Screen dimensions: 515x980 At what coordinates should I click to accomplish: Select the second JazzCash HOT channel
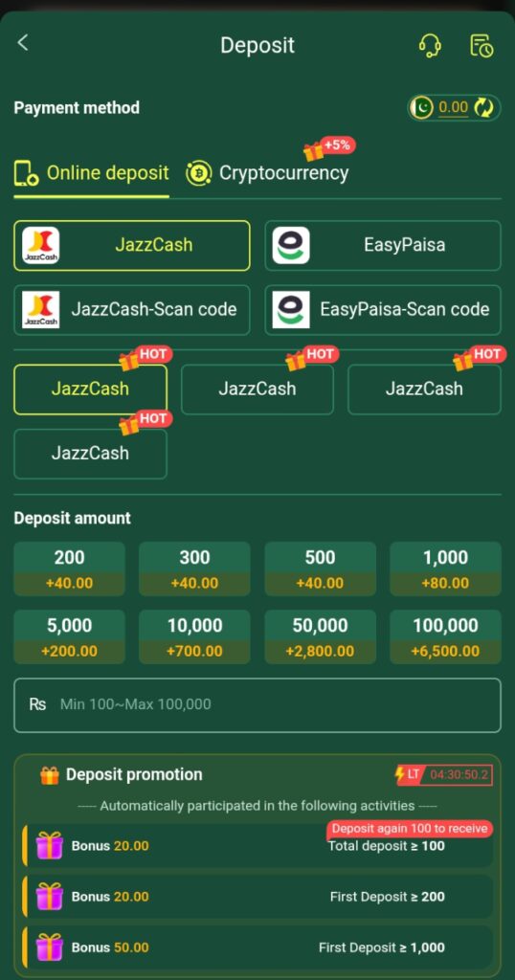pyautogui.click(x=257, y=389)
